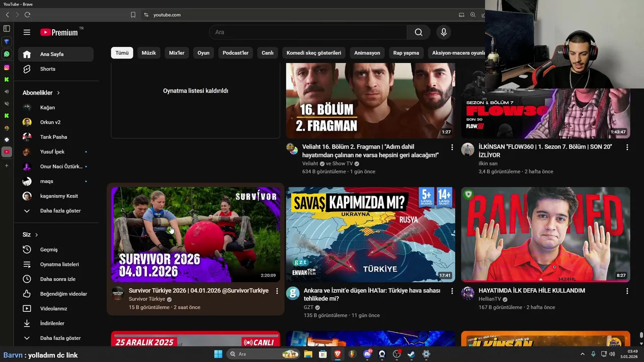This screenshot has width=644, height=362.
Task: Click the HellianTV channel avatar
Action: (468, 293)
